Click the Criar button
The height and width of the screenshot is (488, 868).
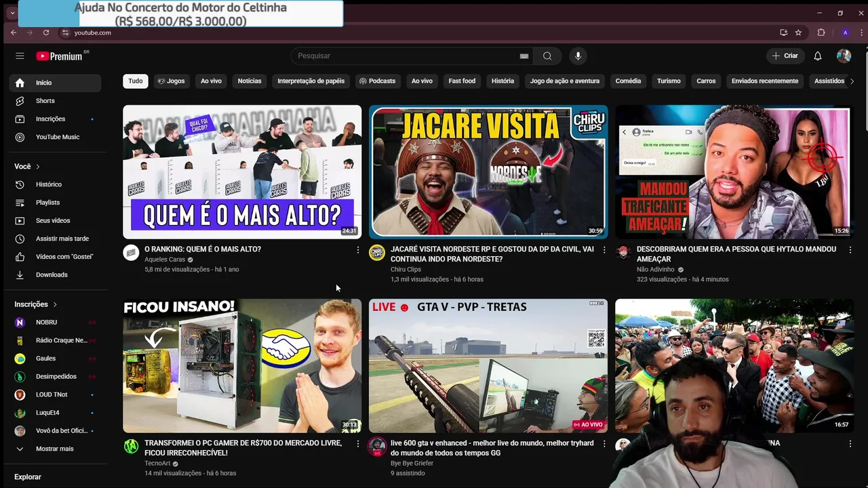(x=785, y=56)
